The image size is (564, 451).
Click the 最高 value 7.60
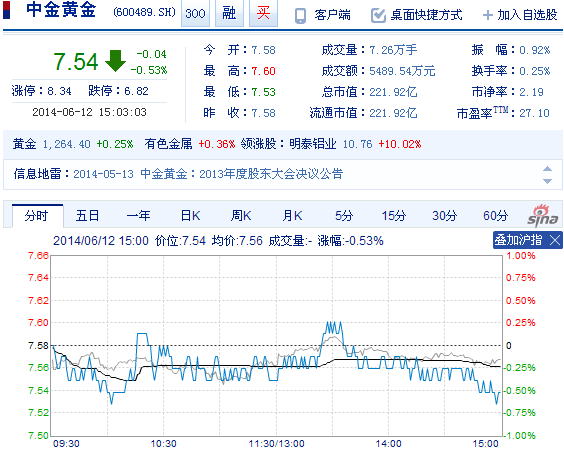pyautogui.click(x=264, y=71)
